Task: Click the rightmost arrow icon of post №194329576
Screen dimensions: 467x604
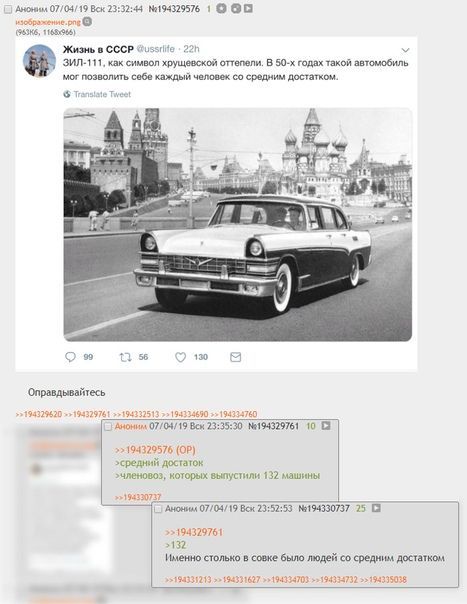Action: [x=249, y=8]
